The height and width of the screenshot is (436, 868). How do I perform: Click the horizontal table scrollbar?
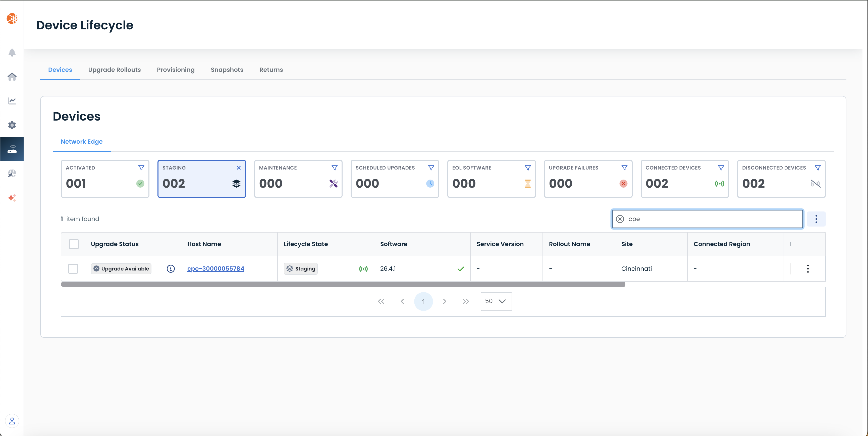[x=343, y=284]
